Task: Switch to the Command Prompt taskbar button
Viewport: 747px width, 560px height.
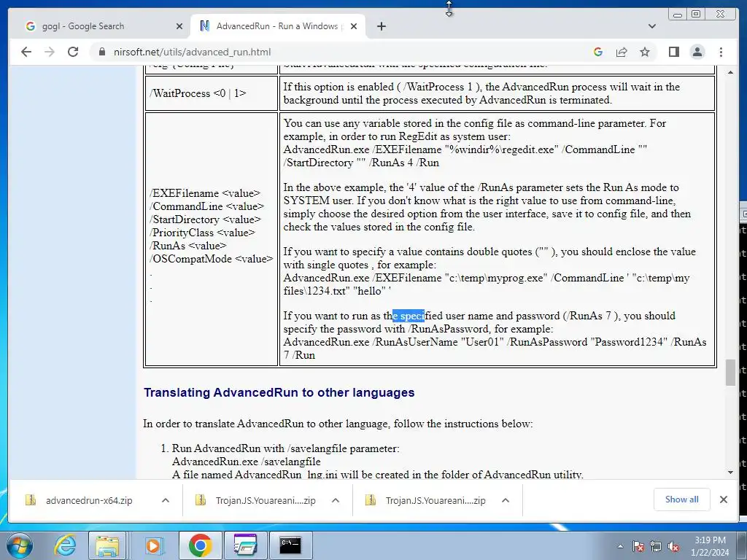Action: (290, 545)
